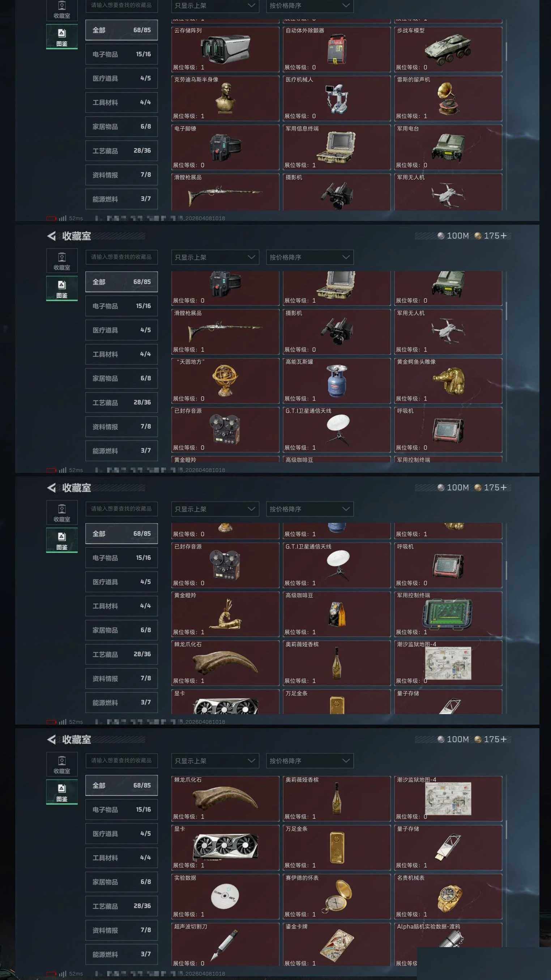Switch to 电子物品 tab beside 克劳迪乌斯半身像

coord(121,54)
